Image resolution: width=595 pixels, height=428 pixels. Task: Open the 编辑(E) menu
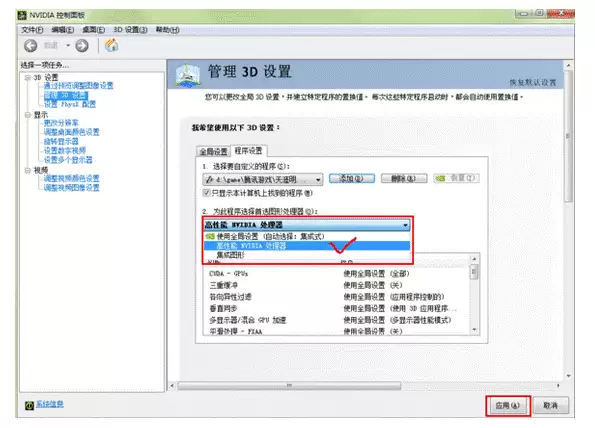[x=63, y=30]
